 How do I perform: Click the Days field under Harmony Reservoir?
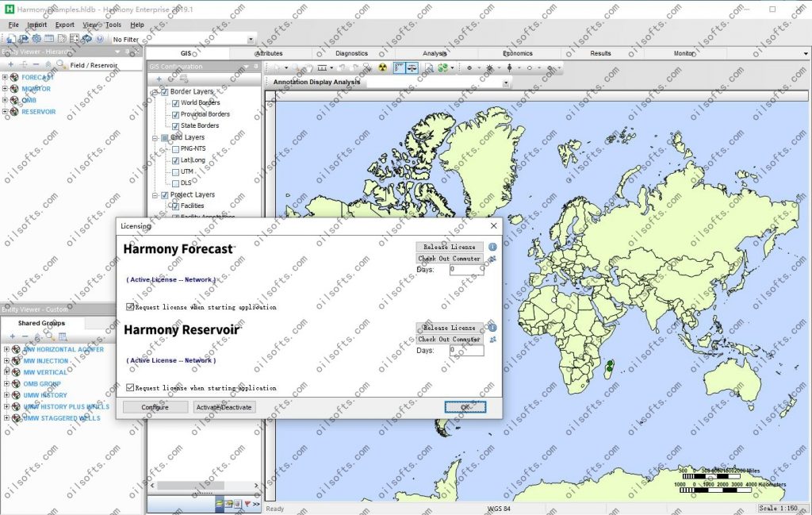466,350
